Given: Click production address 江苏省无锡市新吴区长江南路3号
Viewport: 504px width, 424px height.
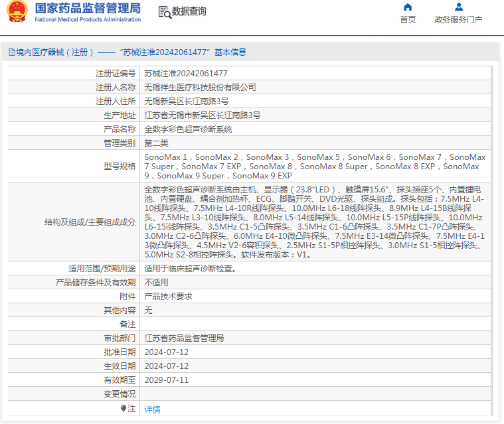Looking at the screenshot, I should (x=203, y=115).
